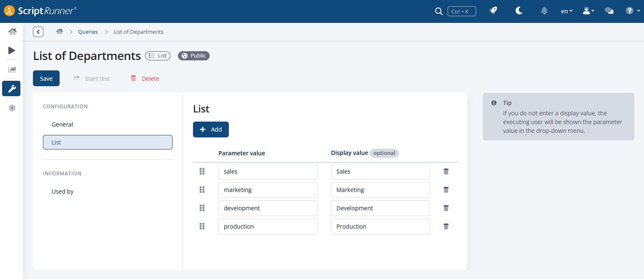Viewport: 644px width, 279px height.
Task: Click the rocket icon in header
Action: pos(493,11)
